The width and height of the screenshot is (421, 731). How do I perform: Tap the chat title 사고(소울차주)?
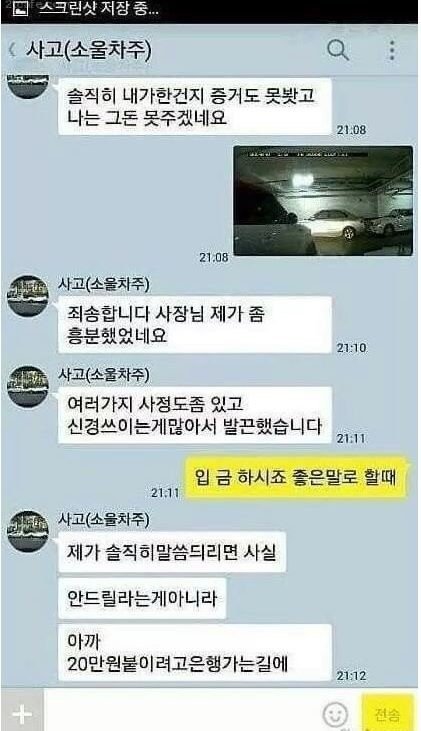click(89, 50)
